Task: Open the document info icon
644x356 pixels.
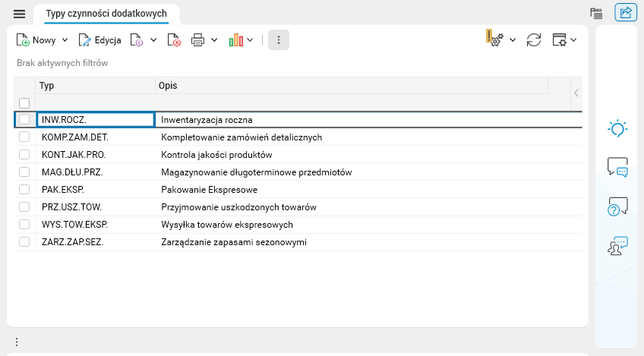Action: 137,40
